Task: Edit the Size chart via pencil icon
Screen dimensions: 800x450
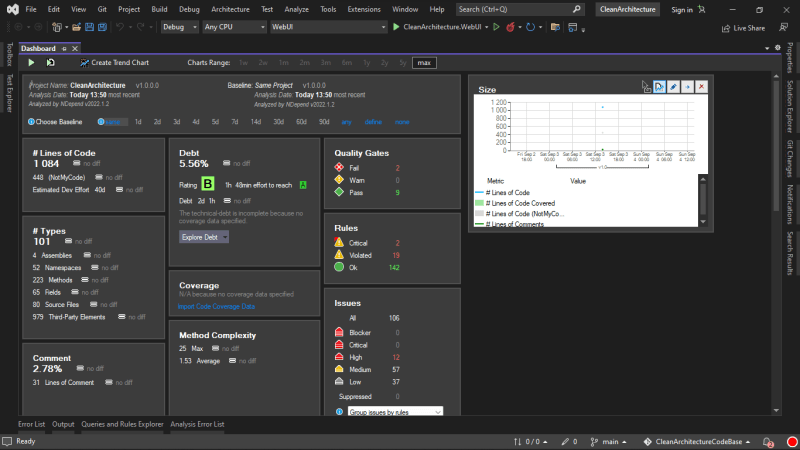Action: click(x=673, y=87)
